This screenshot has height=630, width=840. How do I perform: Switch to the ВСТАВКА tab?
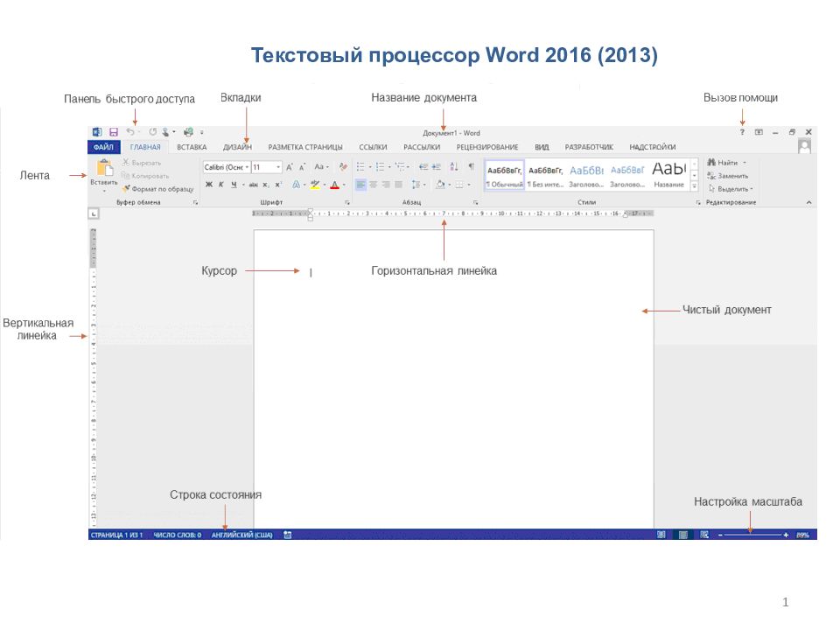[192, 147]
